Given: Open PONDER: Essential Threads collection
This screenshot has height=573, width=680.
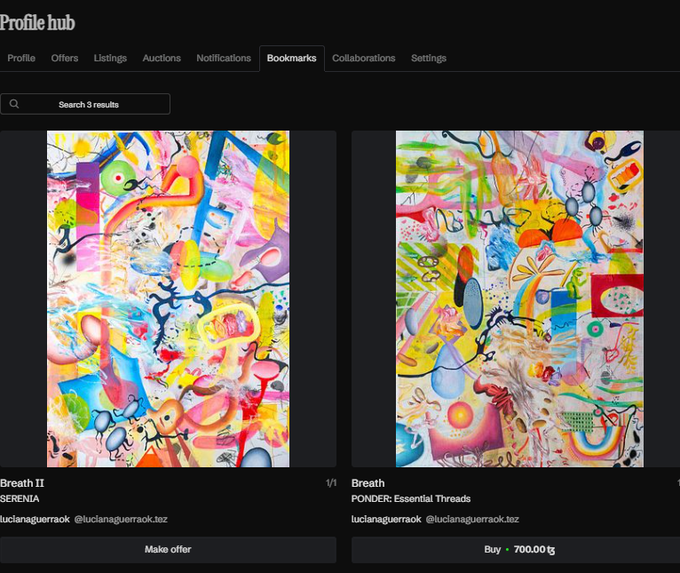Looking at the screenshot, I should 411,499.
